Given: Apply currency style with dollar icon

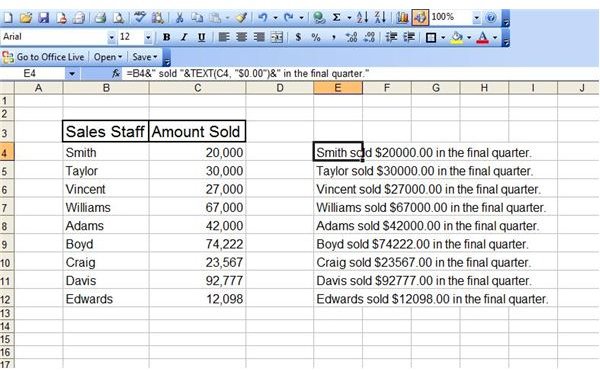Looking at the screenshot, I should pos(298,37).
